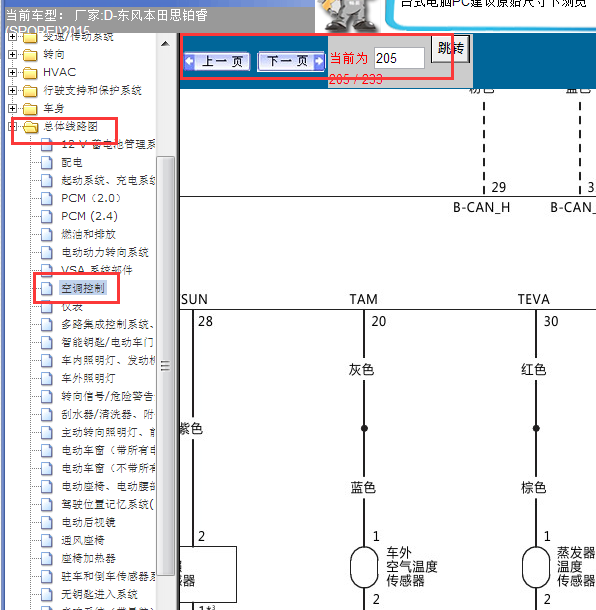Select the 车身 folder label
This screenshot has width=596, height=610.
coord(53,108)
